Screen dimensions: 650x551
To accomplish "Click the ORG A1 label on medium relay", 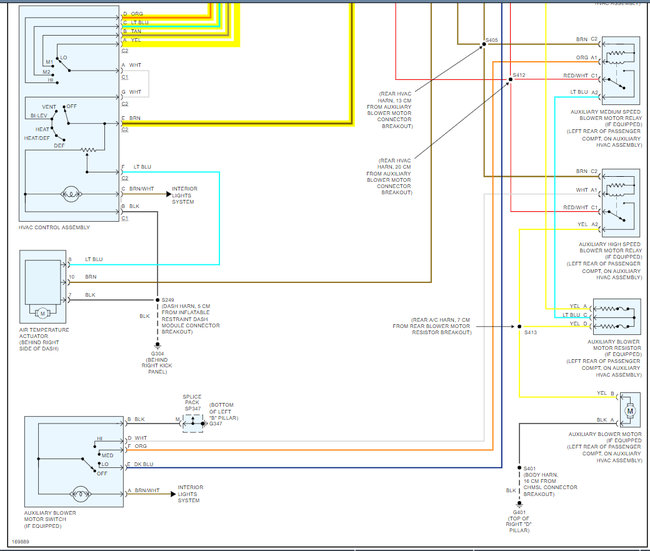I will 587,58.
